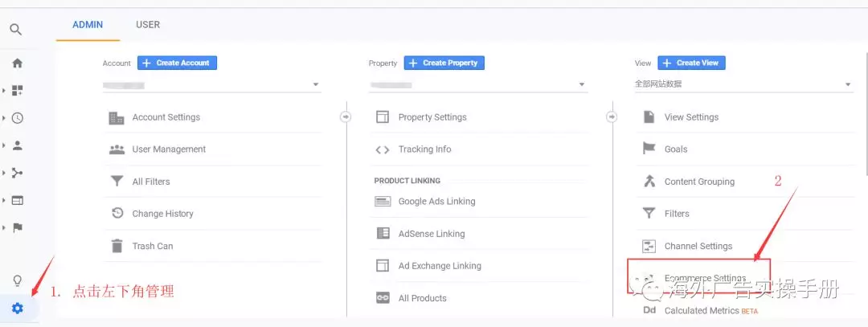
Task: Click the Create View button
Action: tap(692, 63)
